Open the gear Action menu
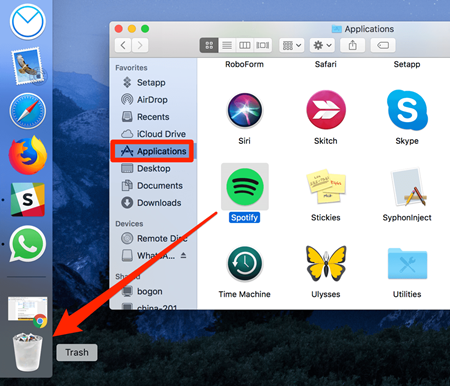 point(322,45)
